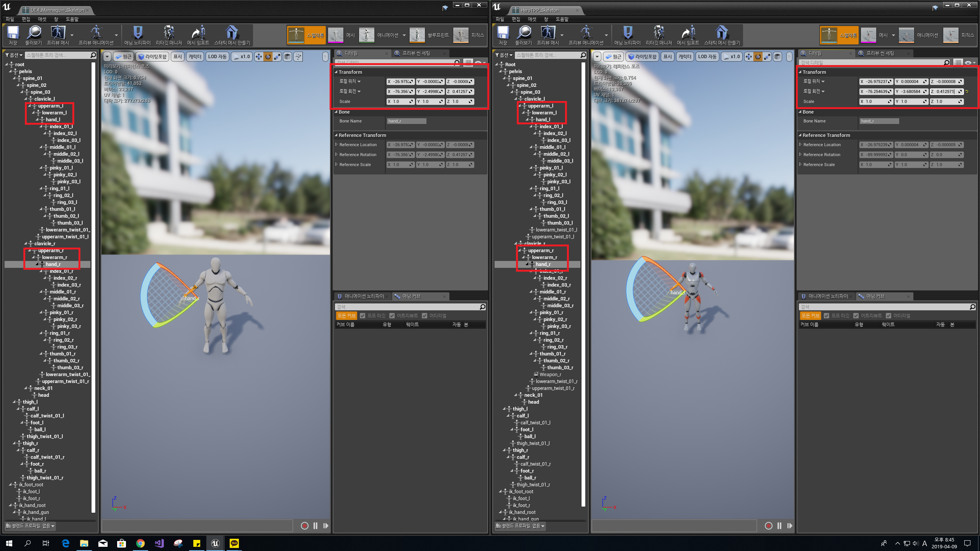980x551 pixels.
Task: Click Save icon in left editor toolbar
Action: click(13, 34)
